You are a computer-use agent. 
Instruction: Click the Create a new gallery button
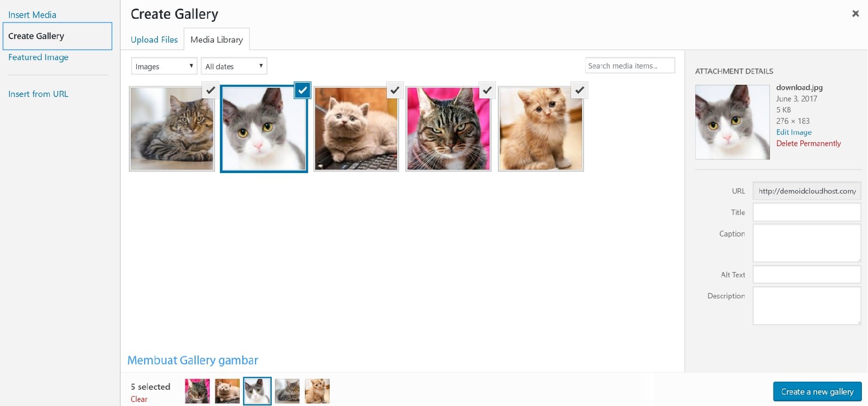pos(817,392)
